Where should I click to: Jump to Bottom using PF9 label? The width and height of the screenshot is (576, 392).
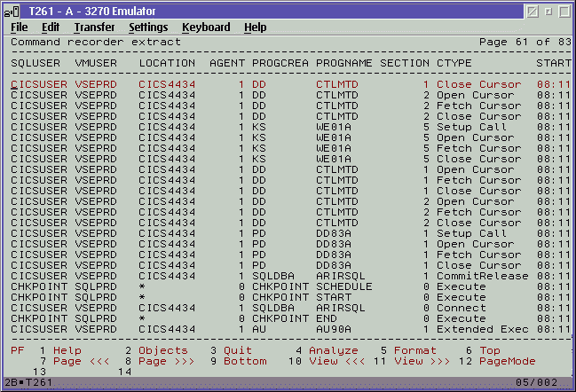point(245,362)
